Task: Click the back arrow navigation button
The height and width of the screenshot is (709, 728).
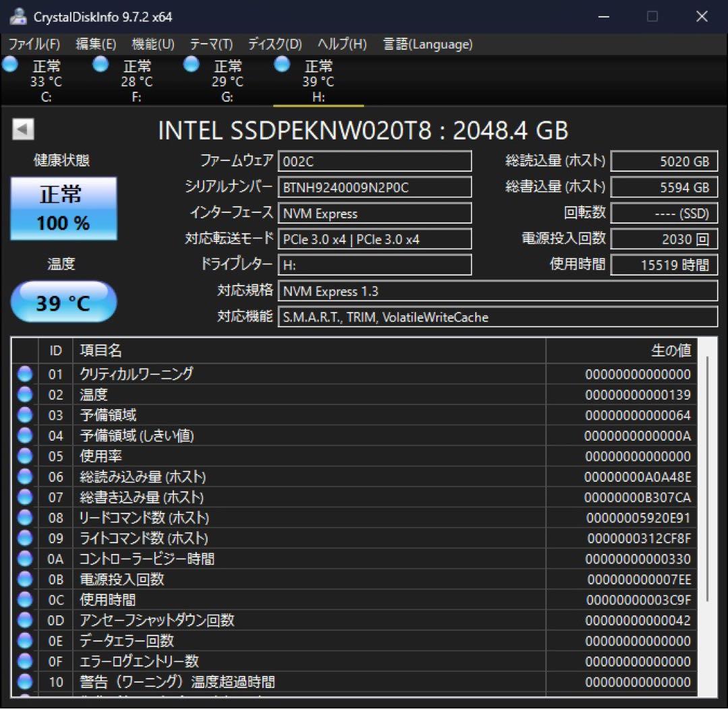Action: tap(22, 129)
